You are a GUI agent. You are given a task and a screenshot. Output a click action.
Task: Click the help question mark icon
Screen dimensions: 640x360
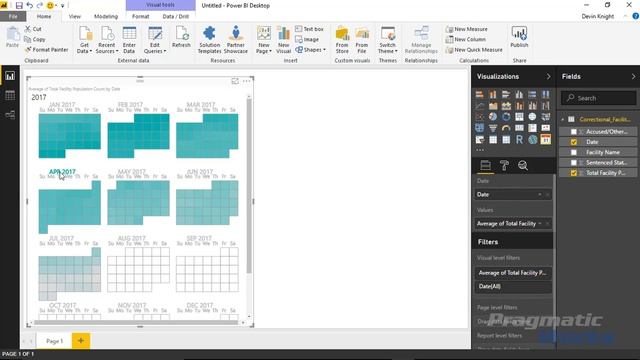636,16
